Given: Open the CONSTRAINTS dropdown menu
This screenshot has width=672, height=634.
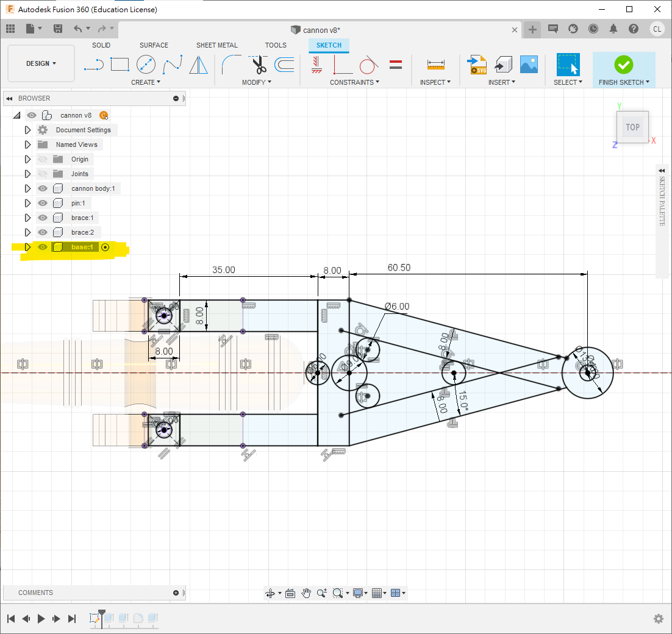Looking at the screenshot, I should point(354,82).
